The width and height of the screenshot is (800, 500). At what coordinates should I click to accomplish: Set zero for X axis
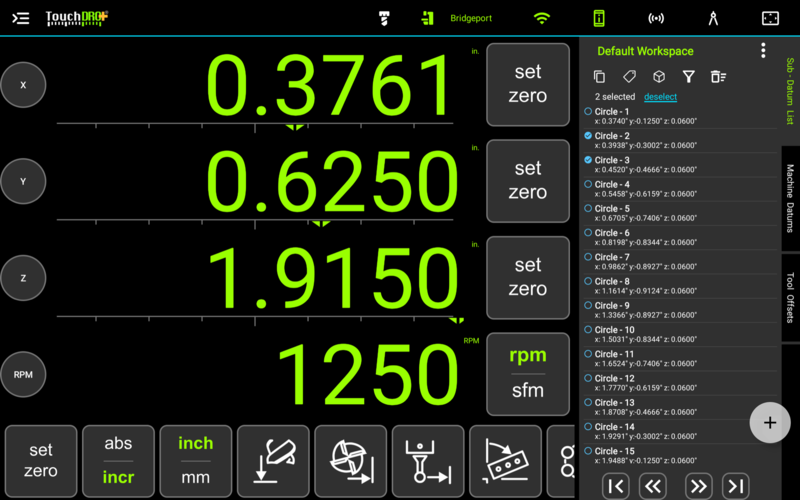tap(528, 84)
